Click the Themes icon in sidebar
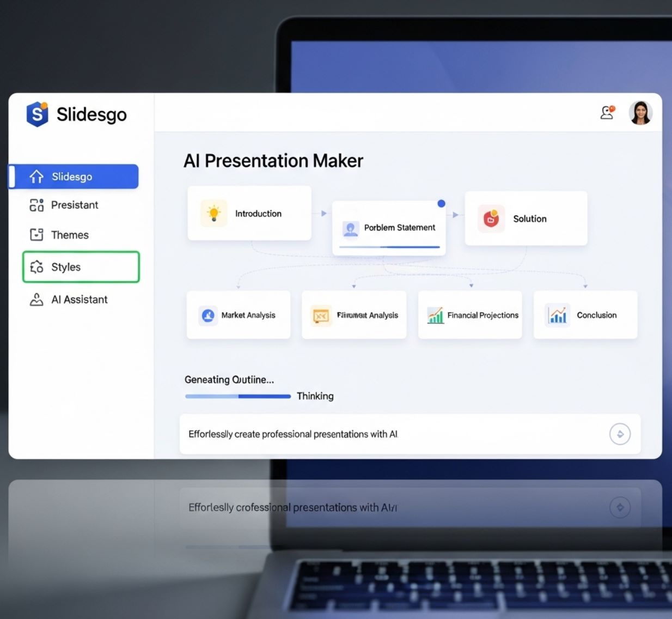Viewport: 672px width, 619px height. pyautogui.click(x=36, y=235)
